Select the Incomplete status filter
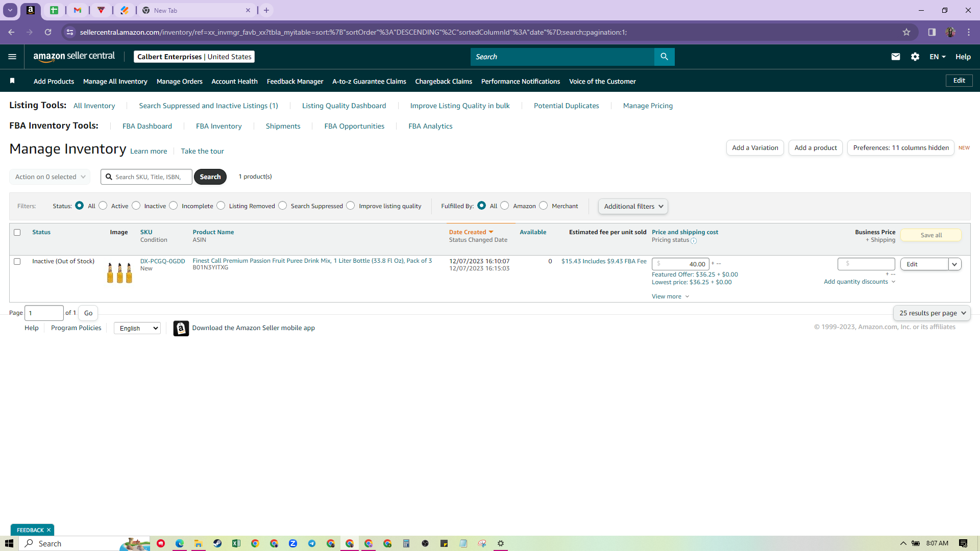Screen dimensions: 980x551 (174, 206)
